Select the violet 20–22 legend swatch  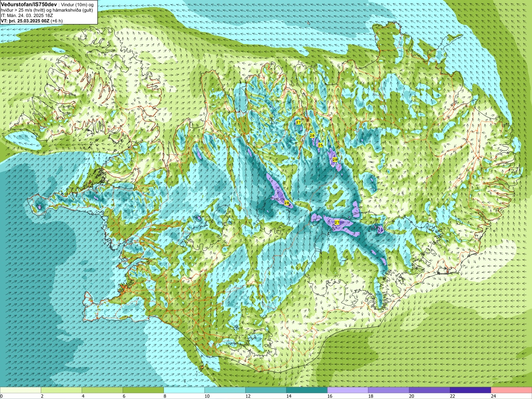click(x=430, y=390)
